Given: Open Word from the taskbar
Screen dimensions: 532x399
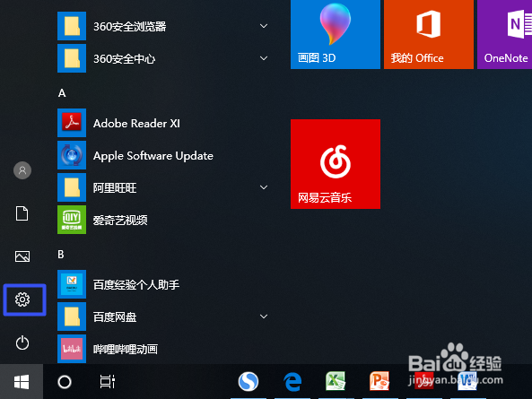Looking at the screenshot, I should (467, 381).
